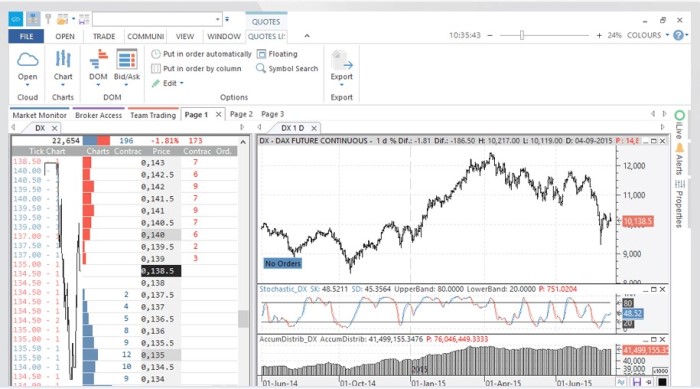Toggle the Floating window option
Screen dimensions: 700x389
277,54
